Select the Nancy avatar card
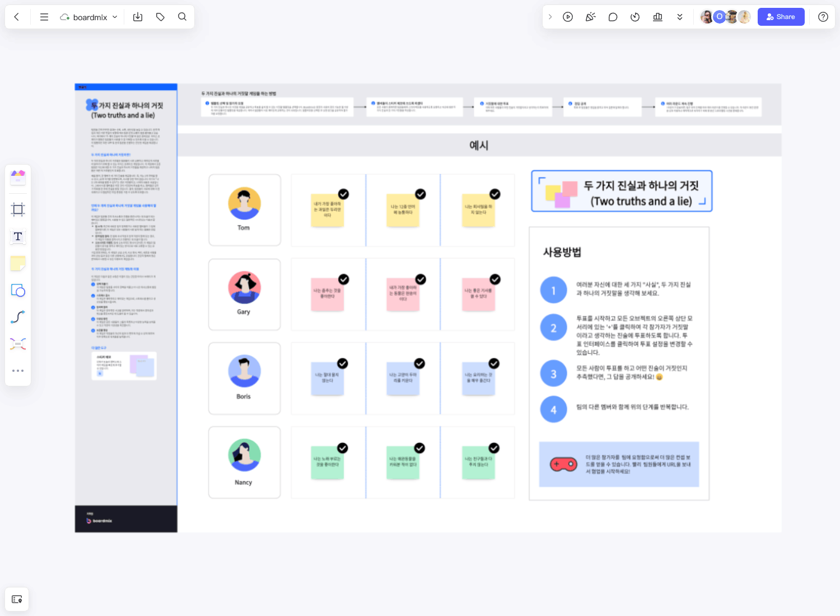The height and width of the screenshot is (616, 840). (244, 463)
